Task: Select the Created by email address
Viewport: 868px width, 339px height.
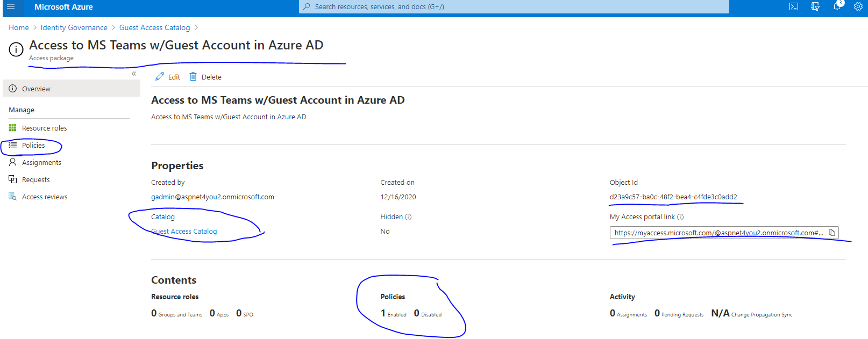Action: click(212, 197)
